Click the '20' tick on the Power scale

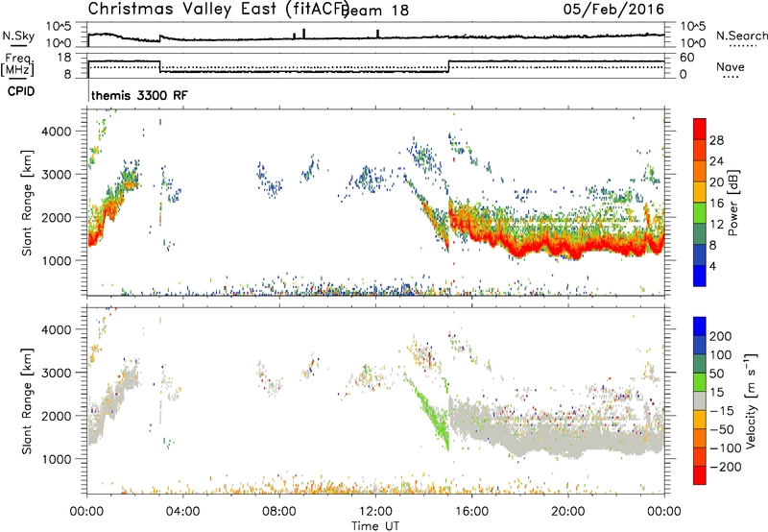tap(716, 182)
